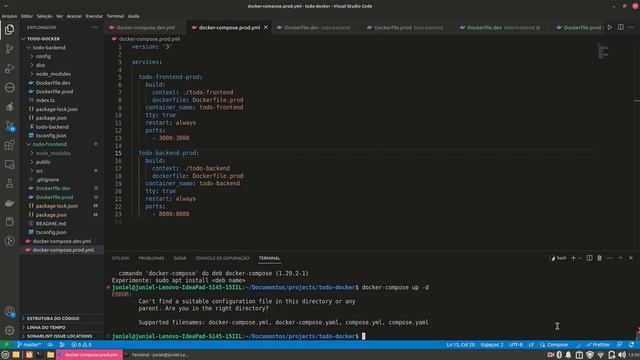The height and width of the screenshot is (360, 640).
Task: Click the Prettier status bar item
Action: pyautogui.click(x=598, y=344)
